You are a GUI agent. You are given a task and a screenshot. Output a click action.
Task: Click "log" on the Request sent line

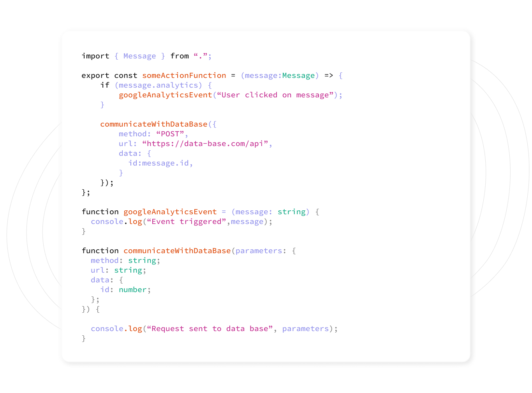tap(135, 329)
